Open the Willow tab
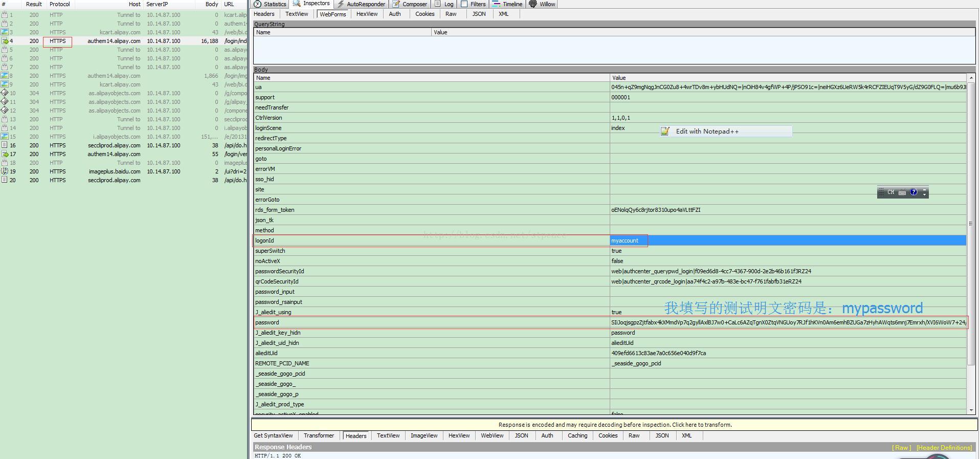 point(542,4)
